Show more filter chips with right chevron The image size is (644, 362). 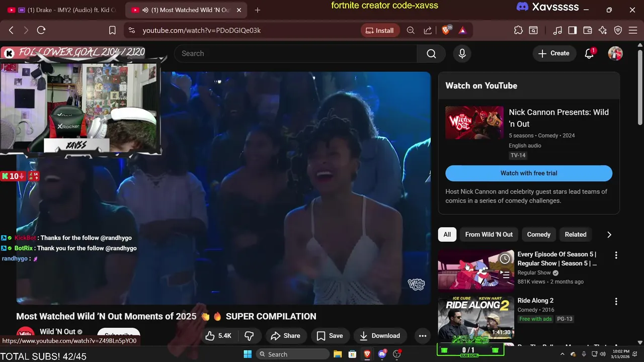pyautogui.click(x=609, y=235)
